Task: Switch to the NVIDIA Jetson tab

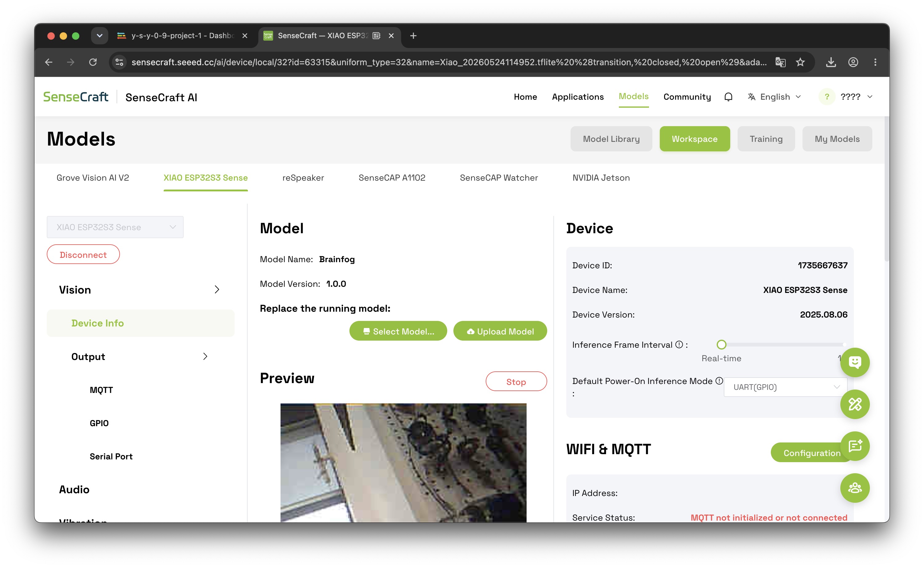Action: [x=601, y=178]
